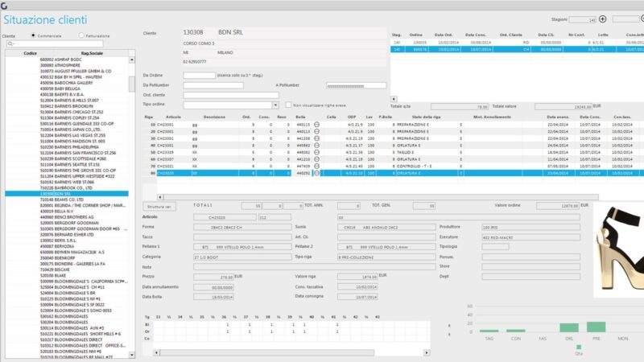Select BARNEYS BROOKLYN in client list
The image size is (644, 362).
pos(67,106)
